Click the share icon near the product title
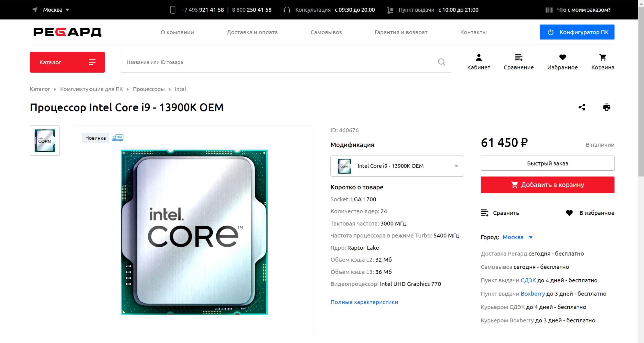644x343 pixels. [x=582, y=107]
